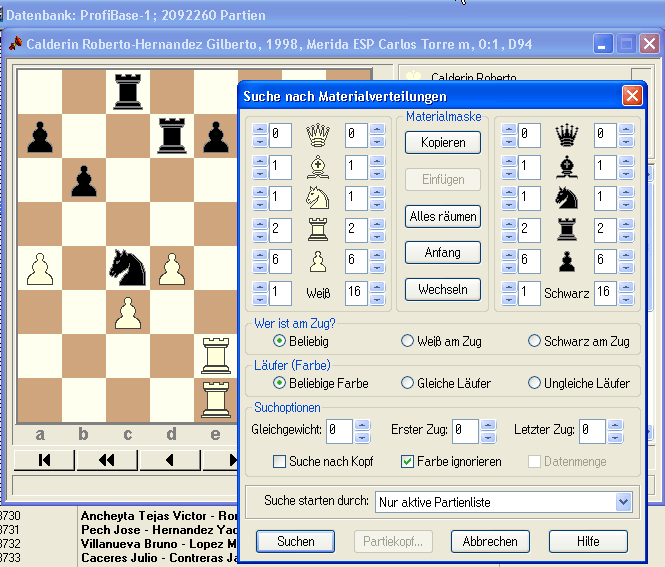Click the white queen piece icon
The image size is (665, 567).
(318, 135)
